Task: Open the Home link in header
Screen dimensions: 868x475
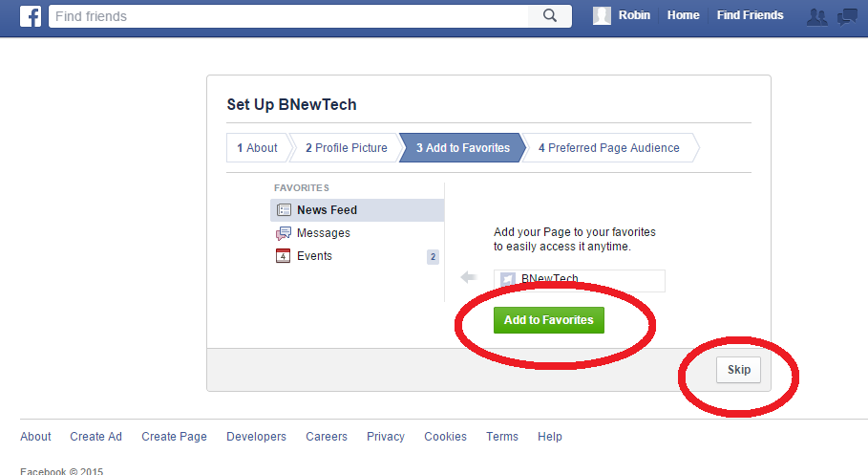Action: [x=683, y=15]
